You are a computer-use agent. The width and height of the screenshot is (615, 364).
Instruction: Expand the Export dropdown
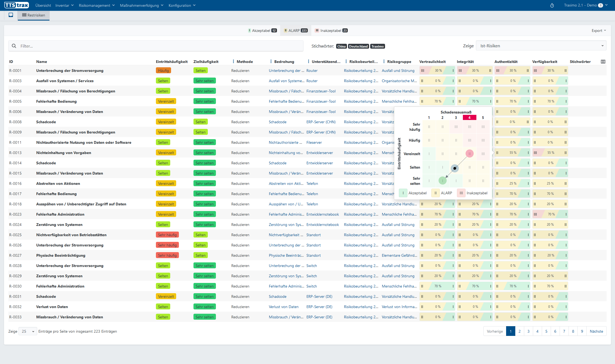599,31
